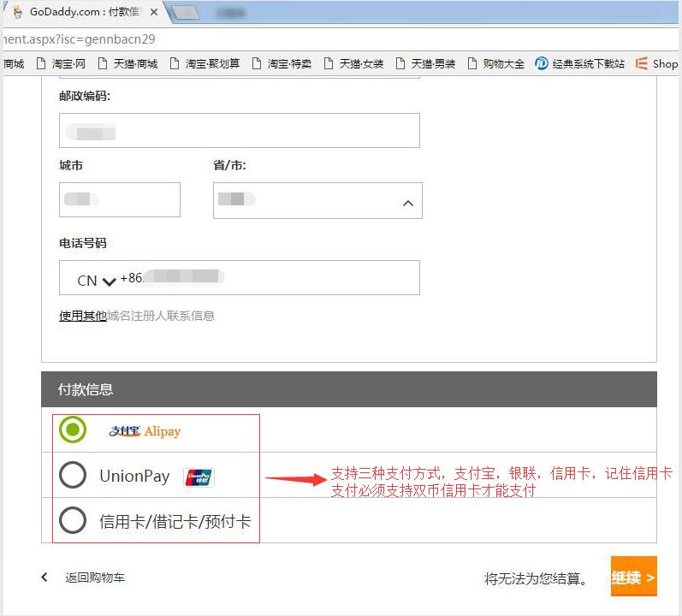Click the page icon of 淘宝特卖 bookmark
The height and width of the screenshot is (616, 682).
pyautogui.click(x=257, y=64)
